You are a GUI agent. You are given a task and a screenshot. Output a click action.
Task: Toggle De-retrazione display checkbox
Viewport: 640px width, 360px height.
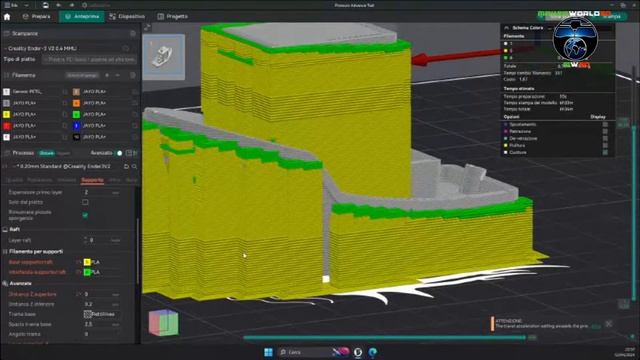tap(605, 138)
